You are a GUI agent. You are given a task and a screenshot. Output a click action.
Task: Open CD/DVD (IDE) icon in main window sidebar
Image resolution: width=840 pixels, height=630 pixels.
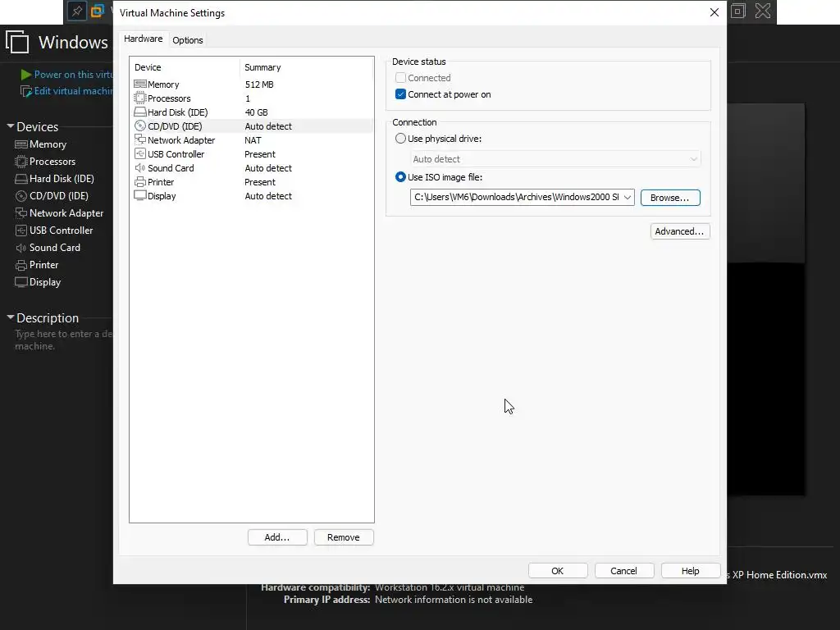pos(21,196)
